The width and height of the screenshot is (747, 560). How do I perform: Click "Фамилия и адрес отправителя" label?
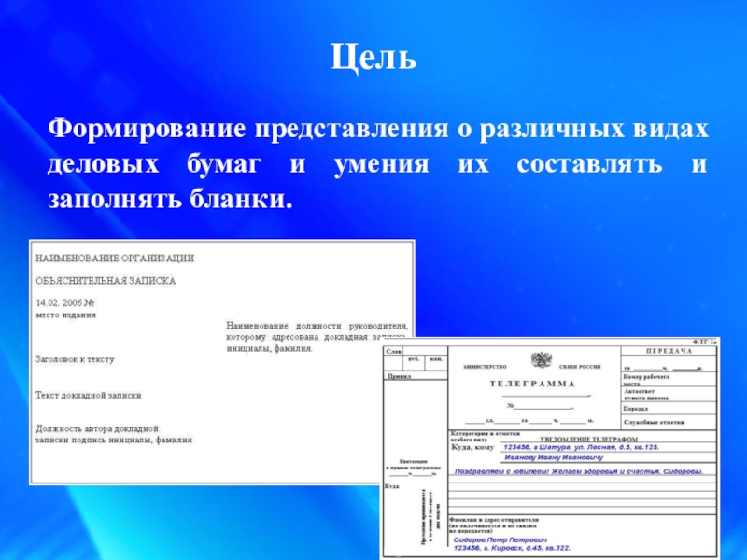pyautogui.click(x=494, y=525)
